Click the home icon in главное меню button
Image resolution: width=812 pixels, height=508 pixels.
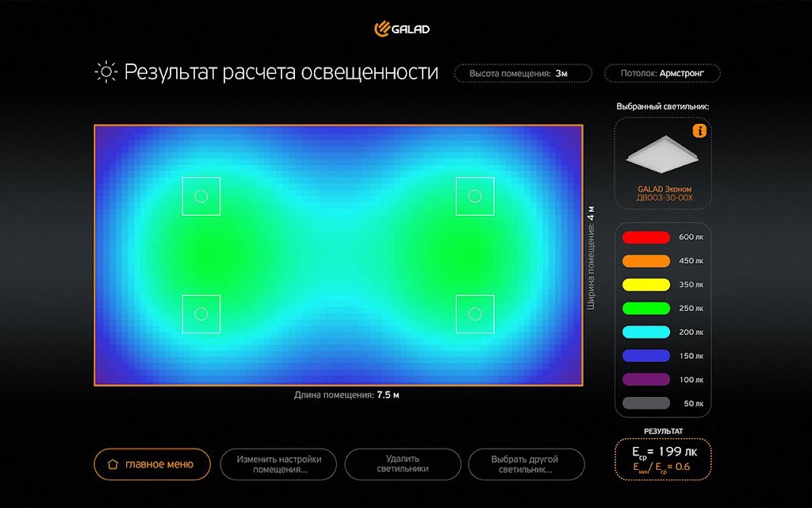click(x=113, y=464)
